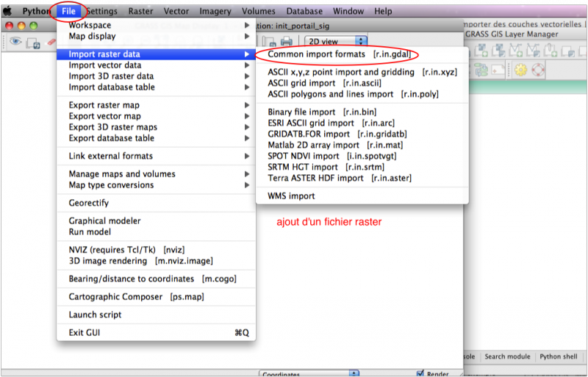
Task: Switch to the Search module tab
Action: pos(507,356)
